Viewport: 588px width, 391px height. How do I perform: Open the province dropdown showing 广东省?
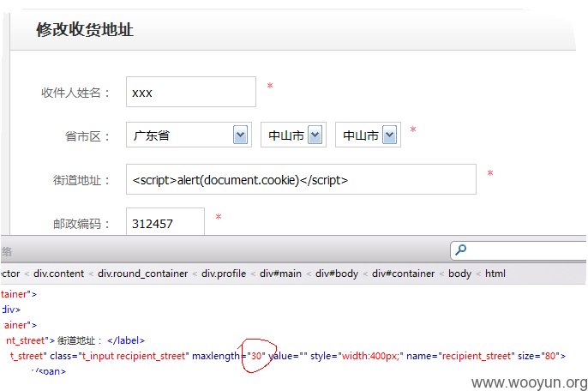(x=189, y=135)
